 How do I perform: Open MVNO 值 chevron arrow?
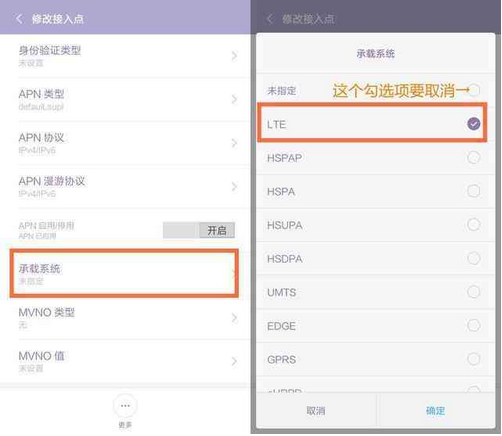pos(234,361)
